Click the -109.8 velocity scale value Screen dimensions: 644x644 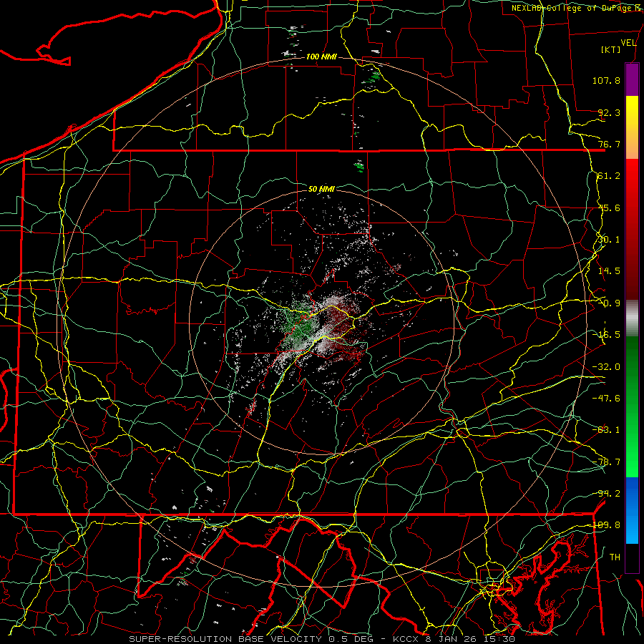click(x=606, y=525)
